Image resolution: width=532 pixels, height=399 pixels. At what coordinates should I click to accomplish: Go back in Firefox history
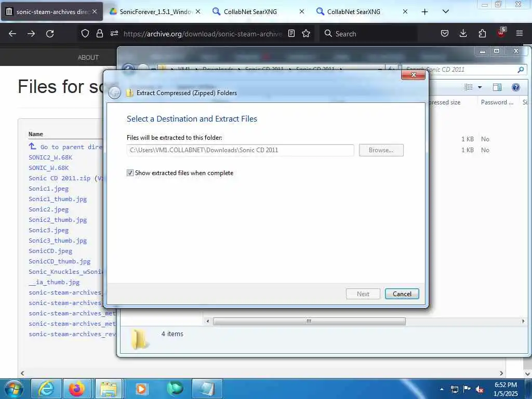[12, 34]
